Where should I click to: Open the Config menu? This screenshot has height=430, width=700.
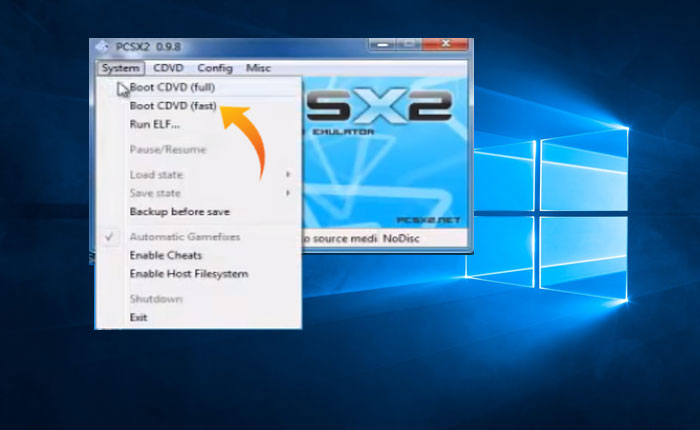[x=215, y=68]
